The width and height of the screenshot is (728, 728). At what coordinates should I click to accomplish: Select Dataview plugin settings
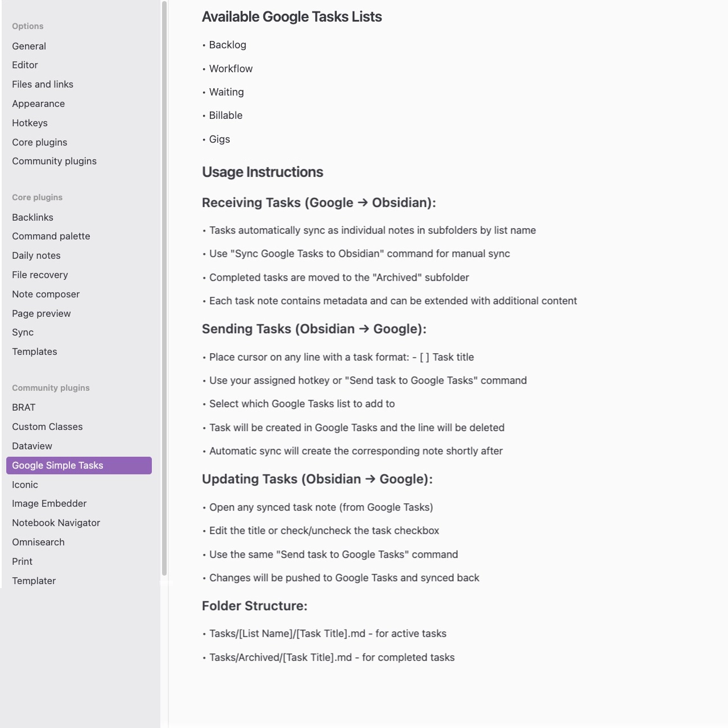click(32, 446)
